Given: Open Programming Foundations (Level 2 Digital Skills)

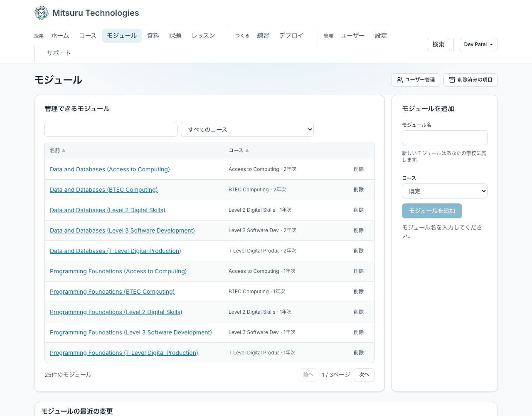Looking at the screenshot, I should [116, 312].
